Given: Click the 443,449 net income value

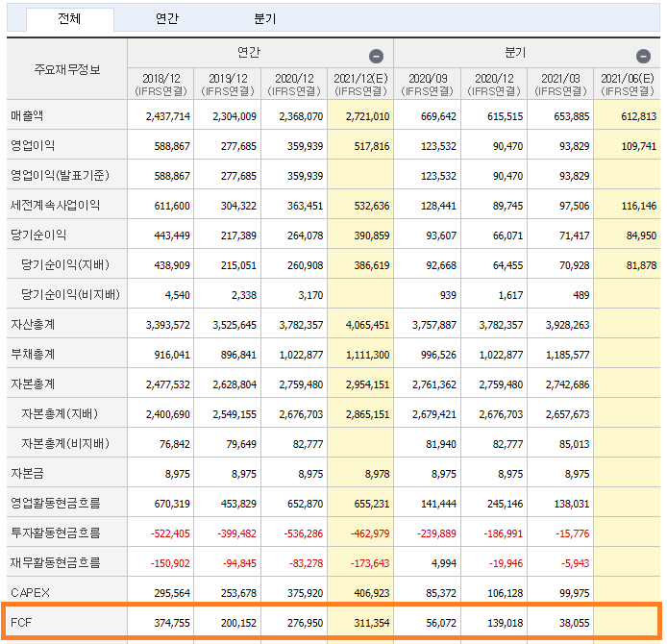Looking at the screenshot, I should click(172, 235).
